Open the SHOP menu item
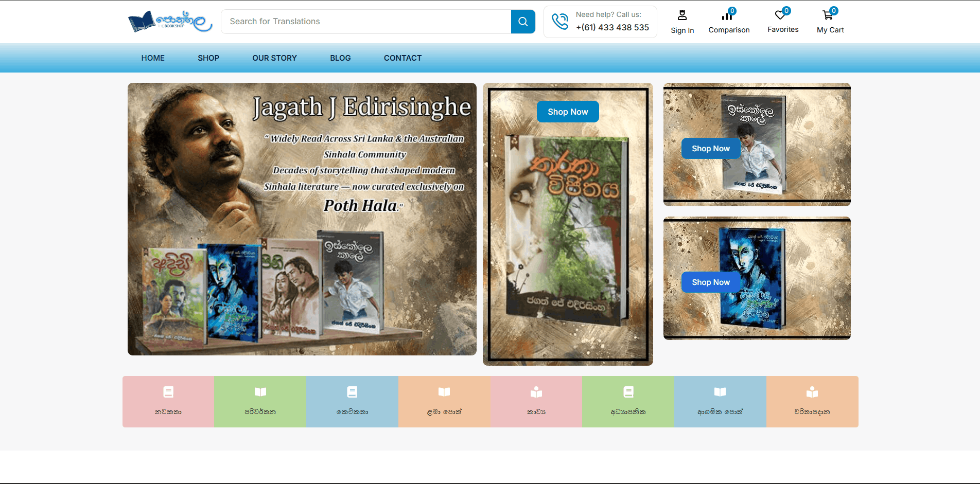 pos(208,58)
